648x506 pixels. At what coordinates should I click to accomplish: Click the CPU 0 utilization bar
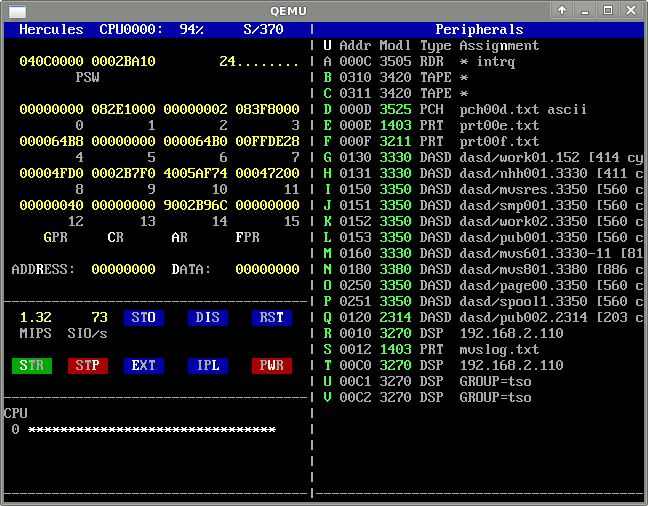152,430
